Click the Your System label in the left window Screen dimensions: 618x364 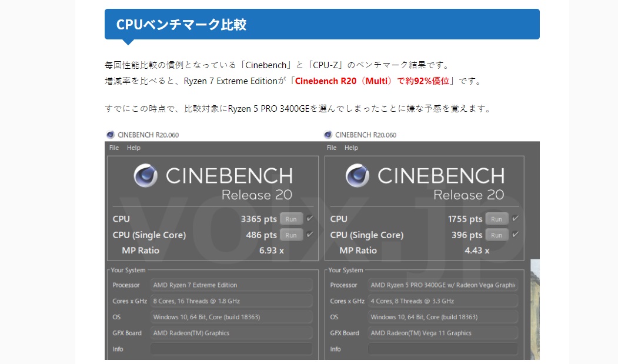(128, 270)
